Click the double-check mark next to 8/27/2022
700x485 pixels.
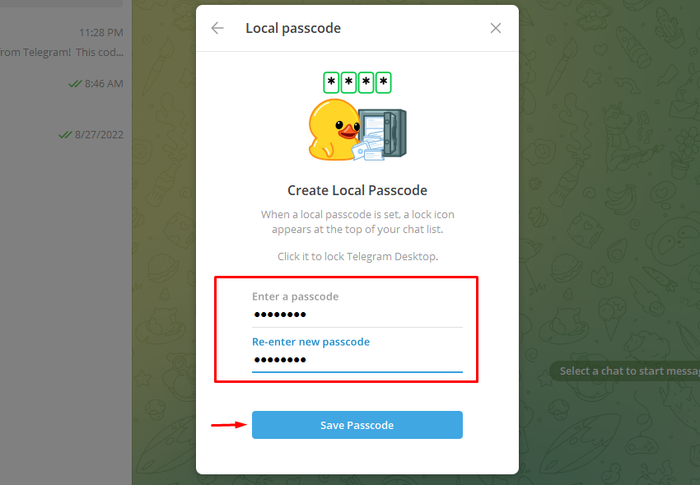(65, 134)
